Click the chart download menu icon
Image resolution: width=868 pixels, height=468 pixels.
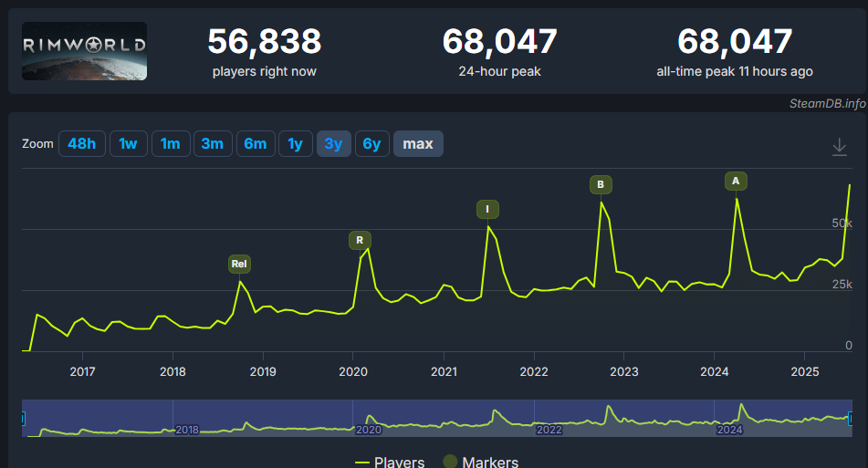(840, 147)
